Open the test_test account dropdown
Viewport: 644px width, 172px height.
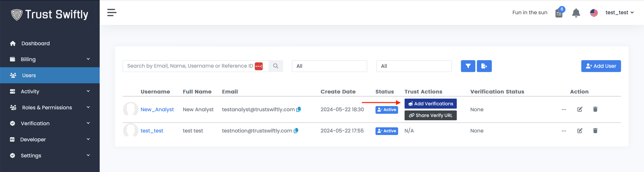pos(619,13)
